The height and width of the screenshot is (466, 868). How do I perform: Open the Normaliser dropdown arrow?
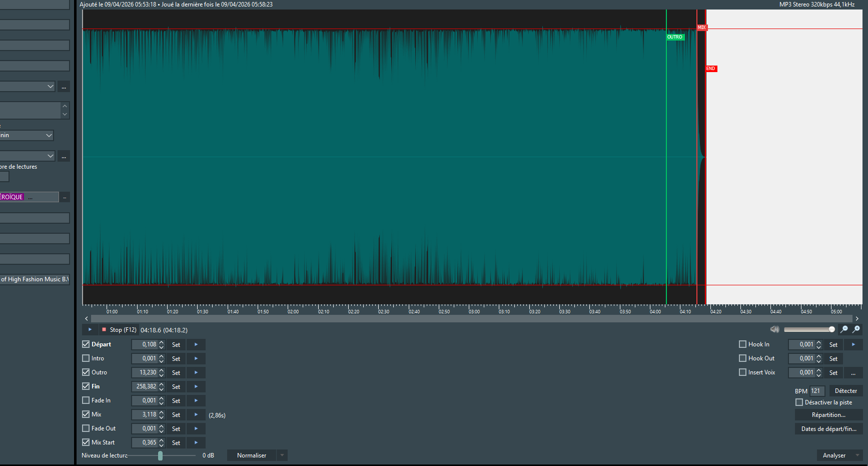coord(282,455)
